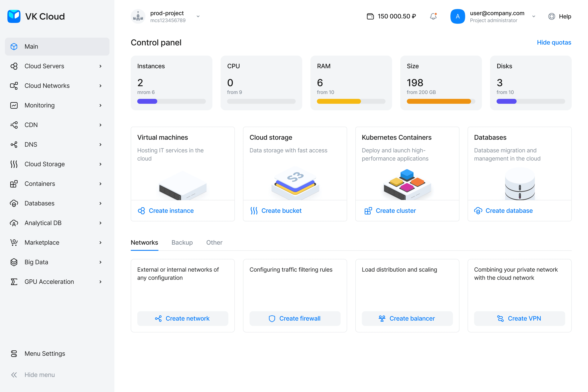Click the wallet balance icon

[370, 17]
